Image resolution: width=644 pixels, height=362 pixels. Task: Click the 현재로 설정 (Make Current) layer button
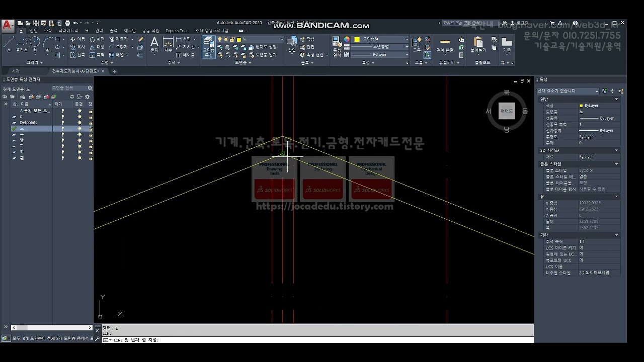tap(263, 47)
